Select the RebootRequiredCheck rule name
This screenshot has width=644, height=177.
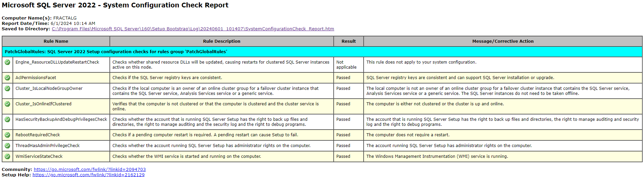(38, 135)
